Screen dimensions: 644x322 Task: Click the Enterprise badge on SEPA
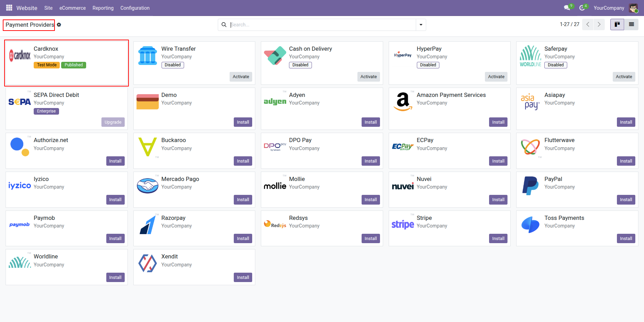coord(46,111)
